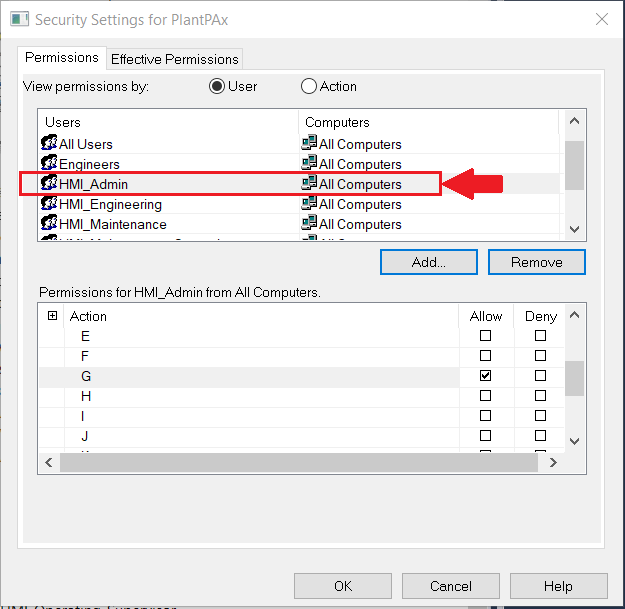625x609 pixels.
Task: Click computers icon in HMI_Admin row
Action: pos(309,183)
